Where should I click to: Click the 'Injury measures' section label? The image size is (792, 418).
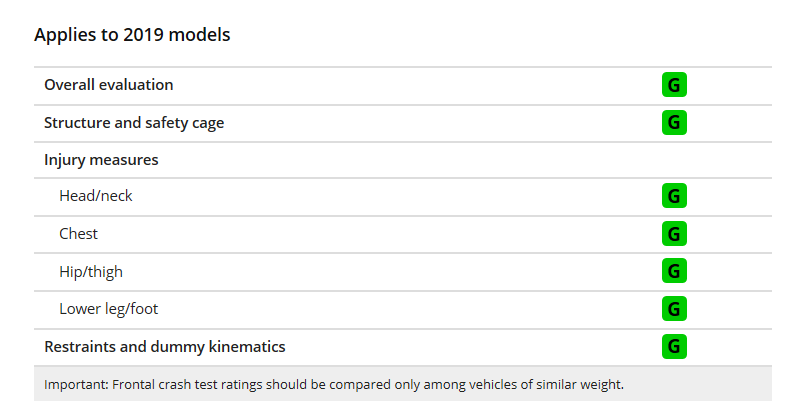[x=101, y=160]
